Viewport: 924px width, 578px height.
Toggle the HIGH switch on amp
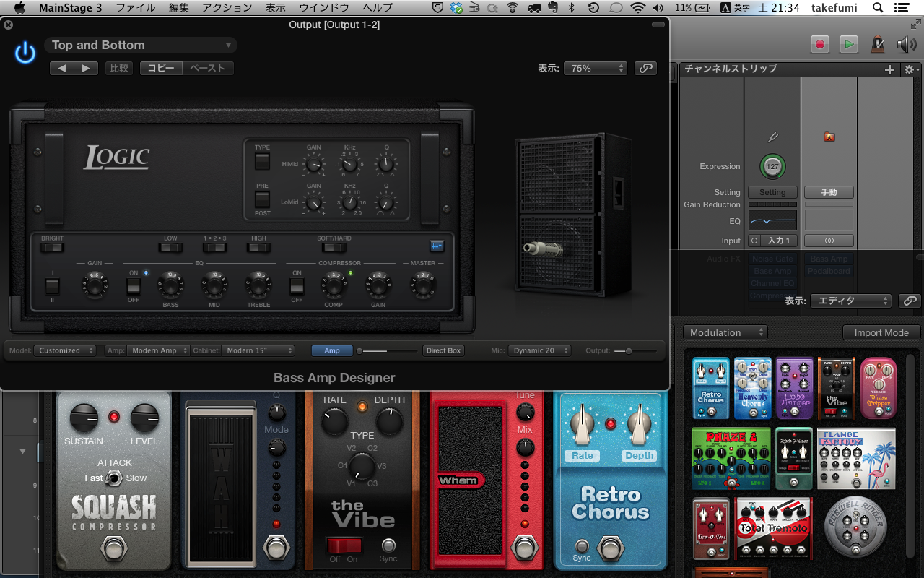[258, 248]
